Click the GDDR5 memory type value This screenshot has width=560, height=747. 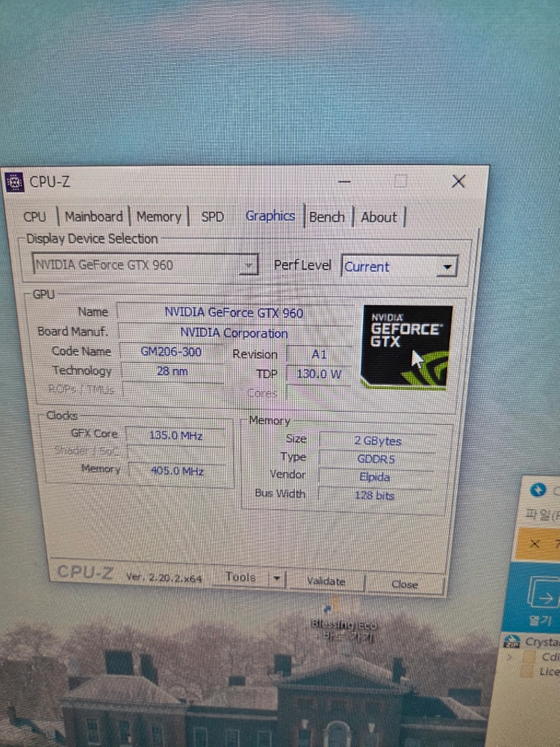pos(376,459)
